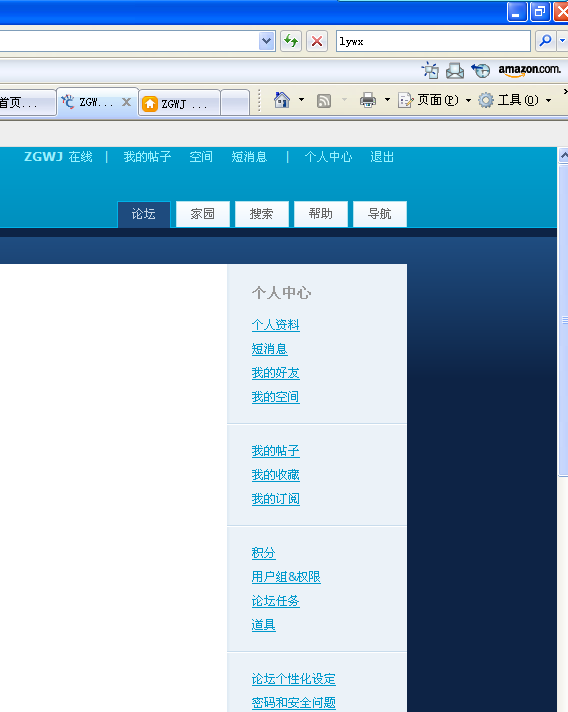Switch to the ZGWJ browser tab

(179, 104)
